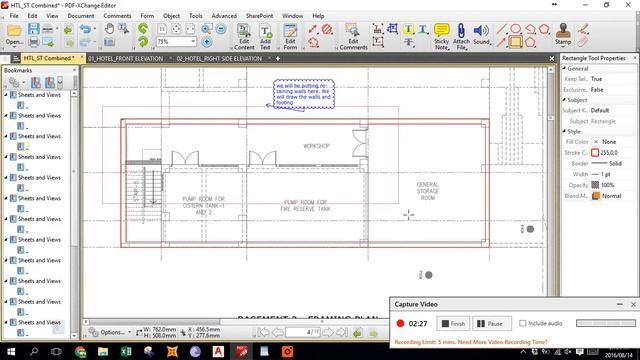Open File Explorer from the taskbar
This screenshot has height=360, width=640.
(103, 351)
